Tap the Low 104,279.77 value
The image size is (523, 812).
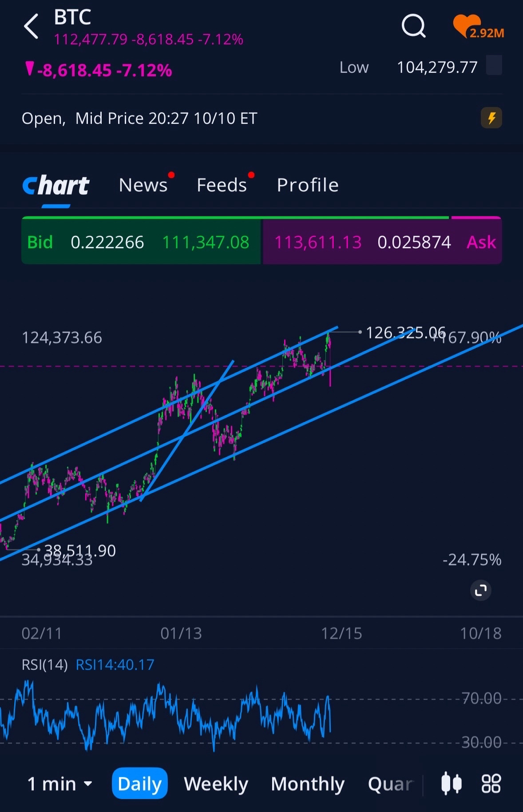[437, 67]
